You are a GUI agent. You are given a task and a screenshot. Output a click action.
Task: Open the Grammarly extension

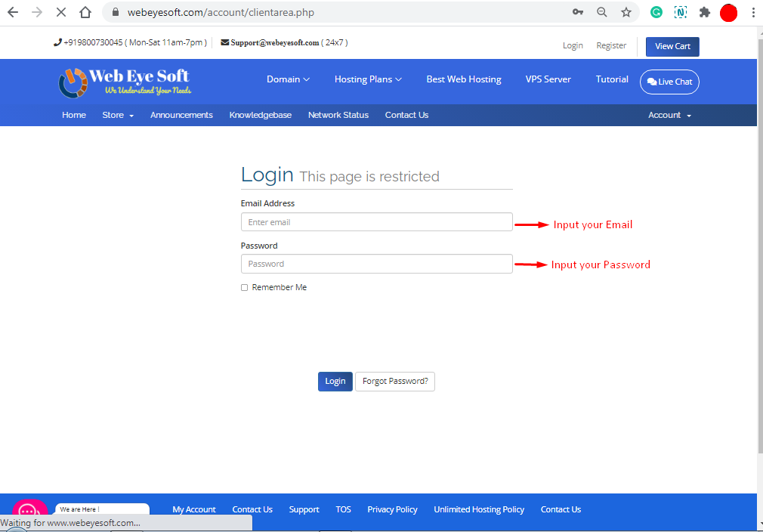click(656, 12)
